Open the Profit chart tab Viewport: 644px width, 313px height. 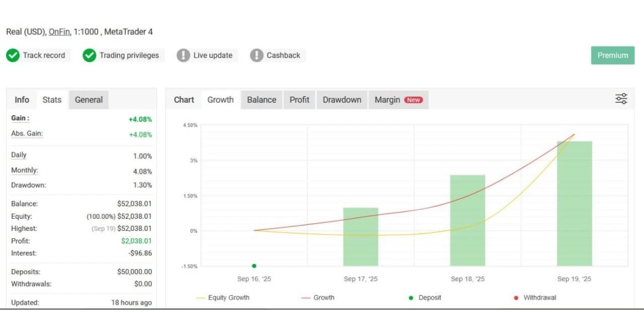(x=299, y=100)
